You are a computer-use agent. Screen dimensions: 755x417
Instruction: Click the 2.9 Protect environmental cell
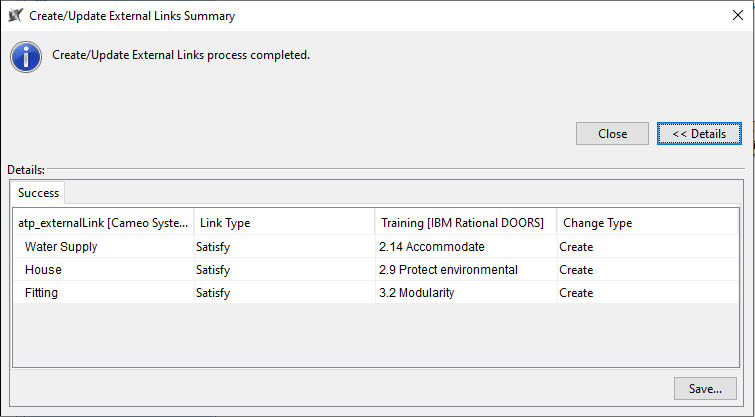tap(448, 270)
